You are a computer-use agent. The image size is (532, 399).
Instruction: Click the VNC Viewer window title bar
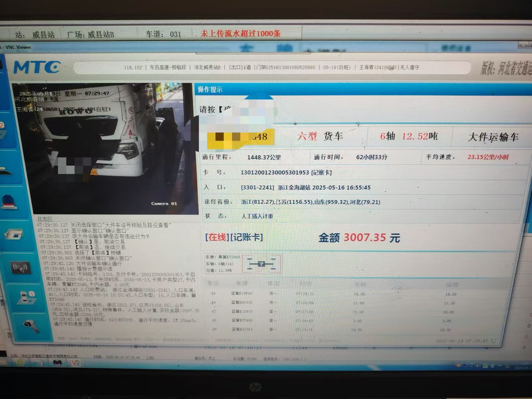[265, 47]
